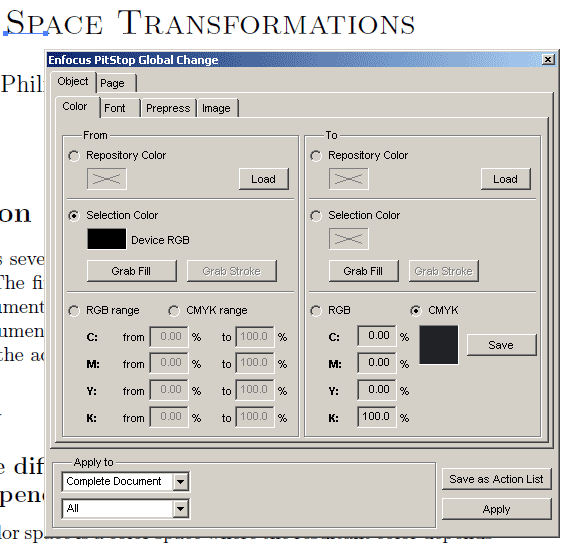Save the To CMYK color

(x=501, y=345)
